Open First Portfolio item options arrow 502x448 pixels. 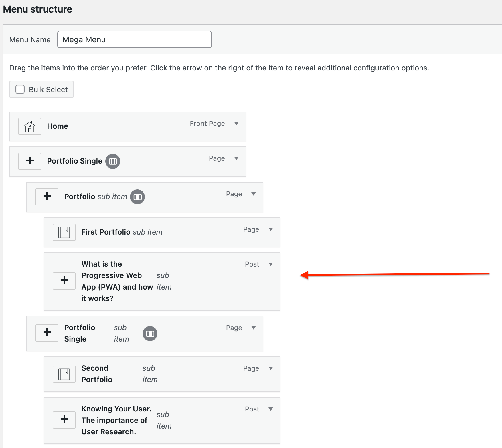coord(271,229)
